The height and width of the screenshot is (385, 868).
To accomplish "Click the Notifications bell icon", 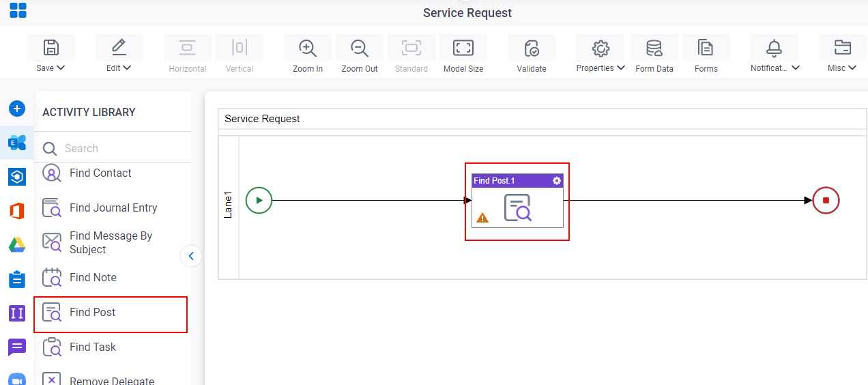I will point(774,48).
